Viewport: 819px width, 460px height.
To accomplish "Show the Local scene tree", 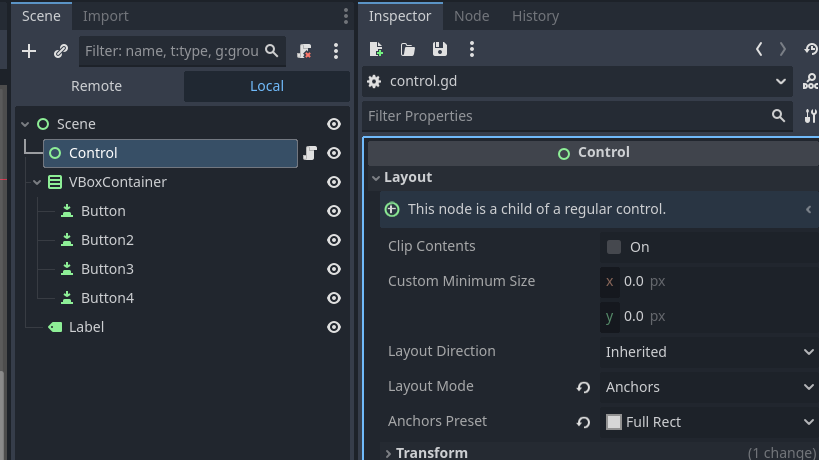I will pyautogui.click(x=267, y=86).
